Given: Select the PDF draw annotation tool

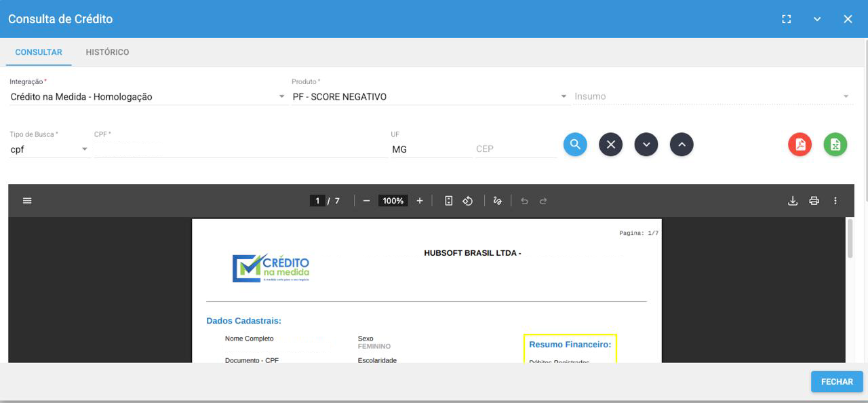Looking at the screenshot, I should [497, 201].
